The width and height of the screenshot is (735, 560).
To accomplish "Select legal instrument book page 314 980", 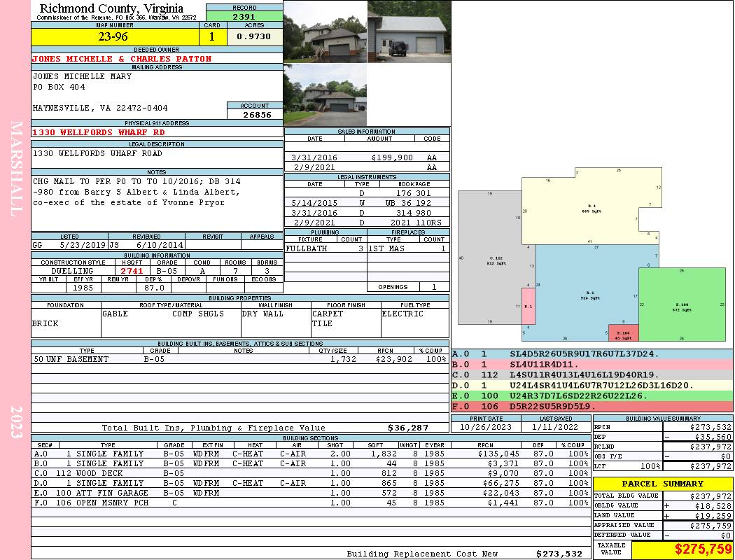I will pos(414,213).
